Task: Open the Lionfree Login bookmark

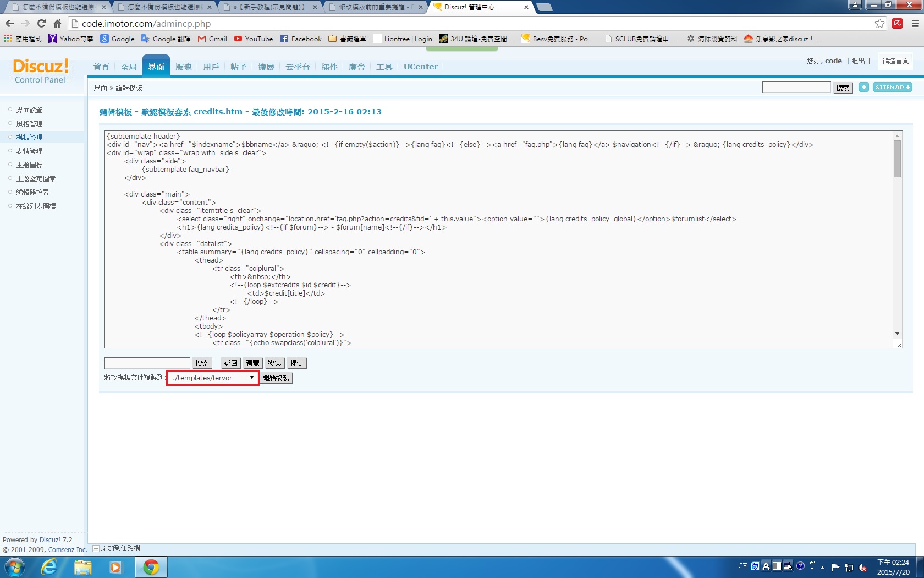Action: [x=403, y=39]
